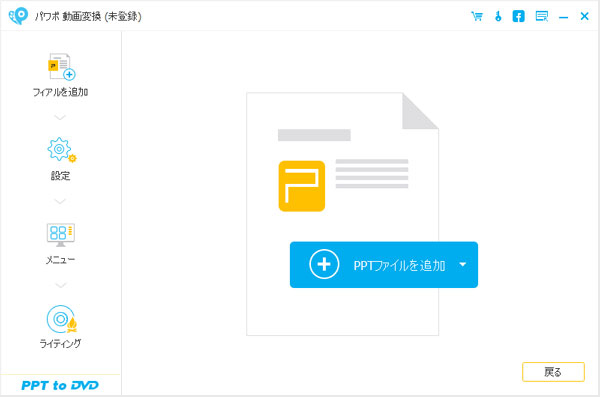Open the 設定 gear step
Screen dimensions: 600x397
pos(60,159)
